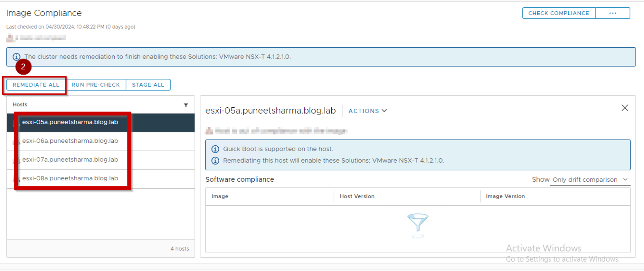Click the empty filter funnel placeholder icon

click(418, 223)
